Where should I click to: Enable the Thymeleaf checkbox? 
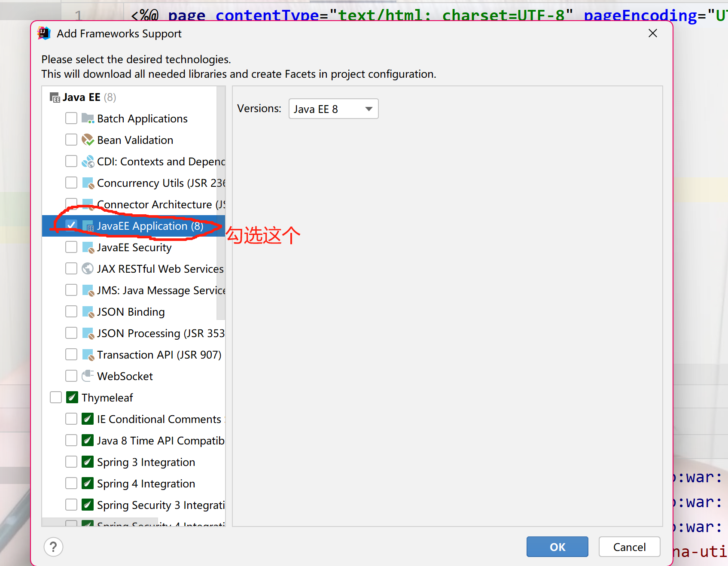pos(55,397)
